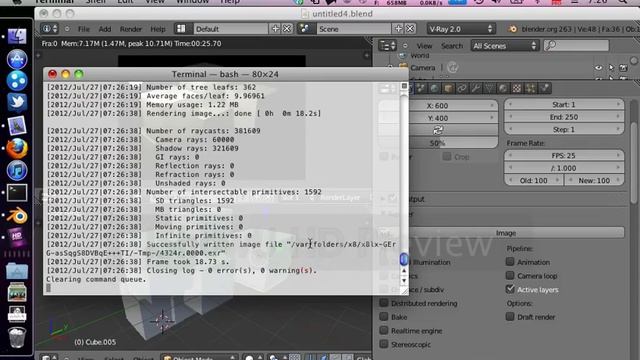640x360 pixels.
Task: Expand the Camera item in the outliner
Action: coord(390,67)
